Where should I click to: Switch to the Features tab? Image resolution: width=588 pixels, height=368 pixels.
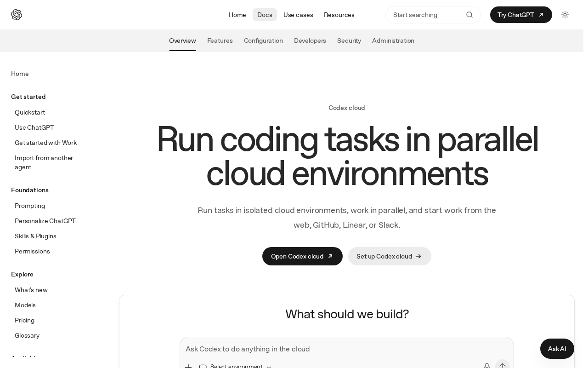[220, 40]
